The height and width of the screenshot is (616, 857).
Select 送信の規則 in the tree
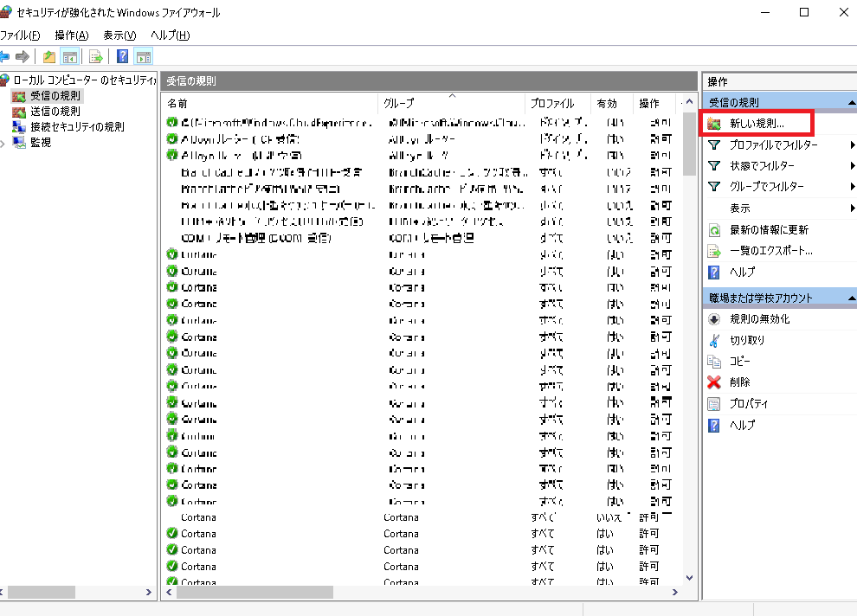pos(55,112)
